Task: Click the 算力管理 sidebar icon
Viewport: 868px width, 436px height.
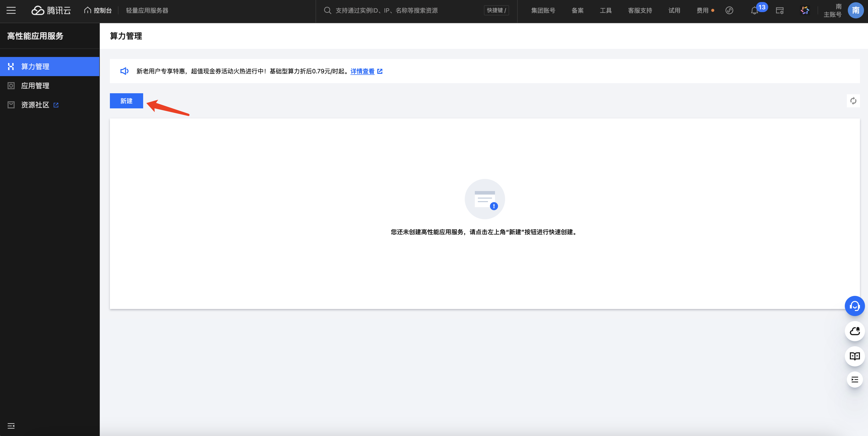Action: coord(11,66)
